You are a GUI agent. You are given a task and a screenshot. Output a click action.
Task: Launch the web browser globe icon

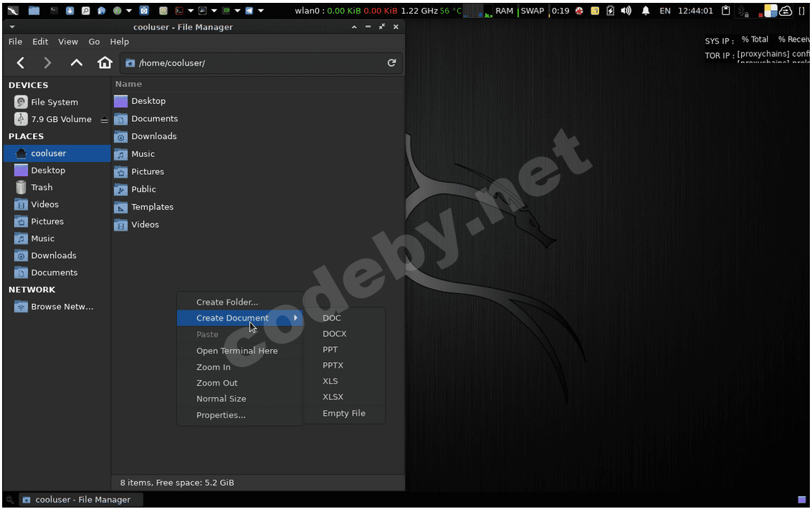click(102, 10)
